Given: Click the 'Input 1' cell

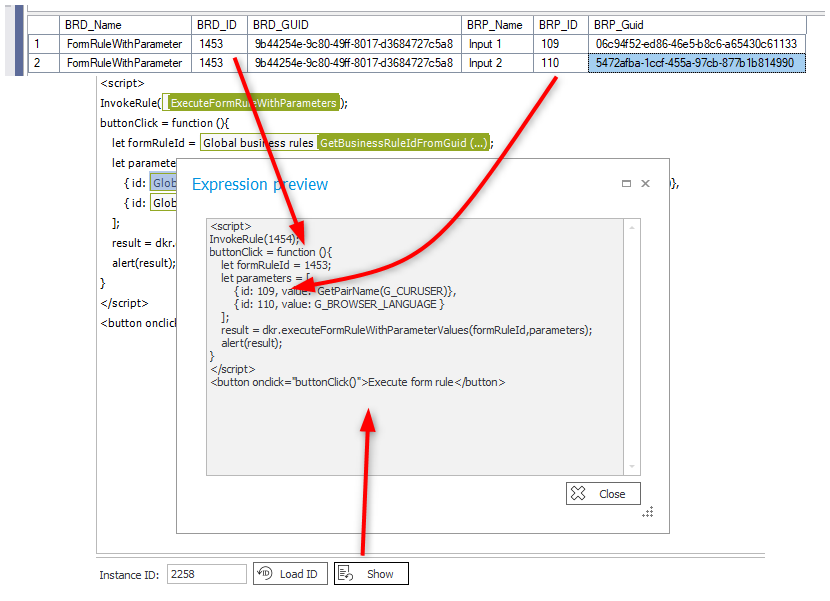Looking at the screenshot, I should click(x=497, y=44).
